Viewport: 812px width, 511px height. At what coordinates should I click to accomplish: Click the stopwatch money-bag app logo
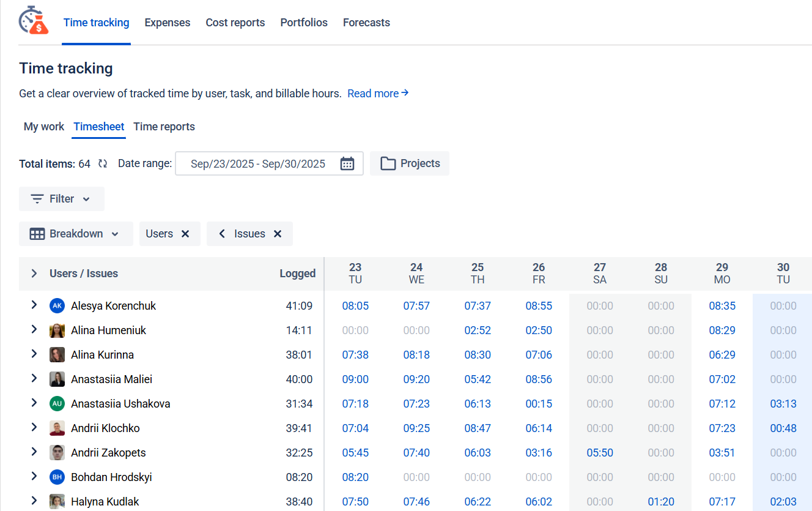coord(34,20)
